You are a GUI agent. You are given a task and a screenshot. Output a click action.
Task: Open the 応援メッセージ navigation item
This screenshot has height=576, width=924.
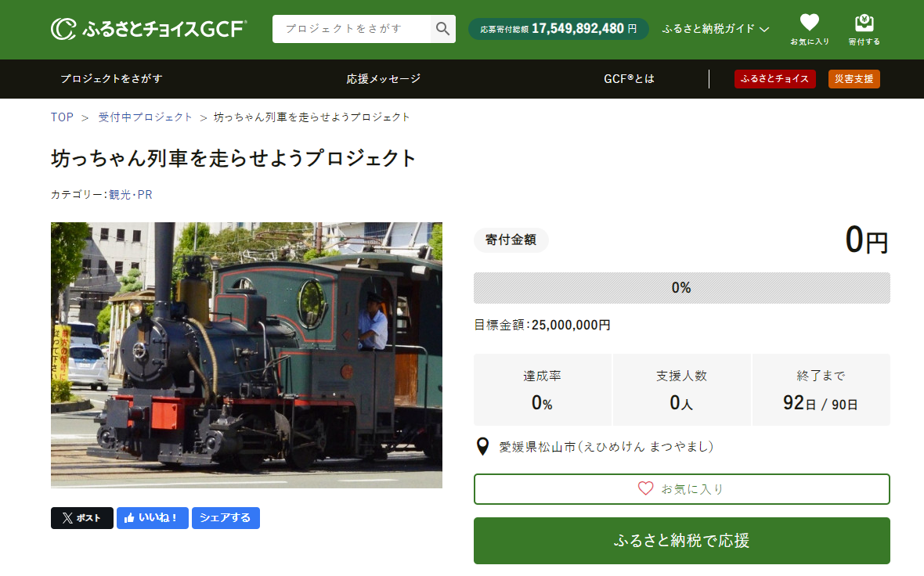(384, 79)
